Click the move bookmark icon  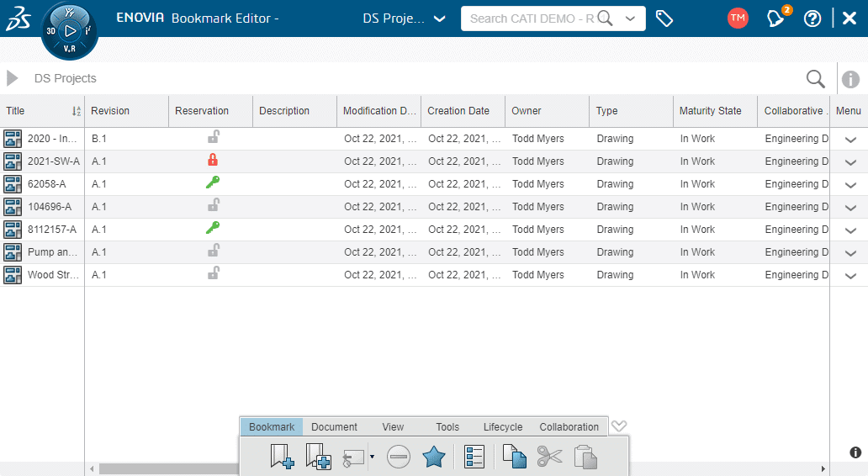tap(353, 457)
